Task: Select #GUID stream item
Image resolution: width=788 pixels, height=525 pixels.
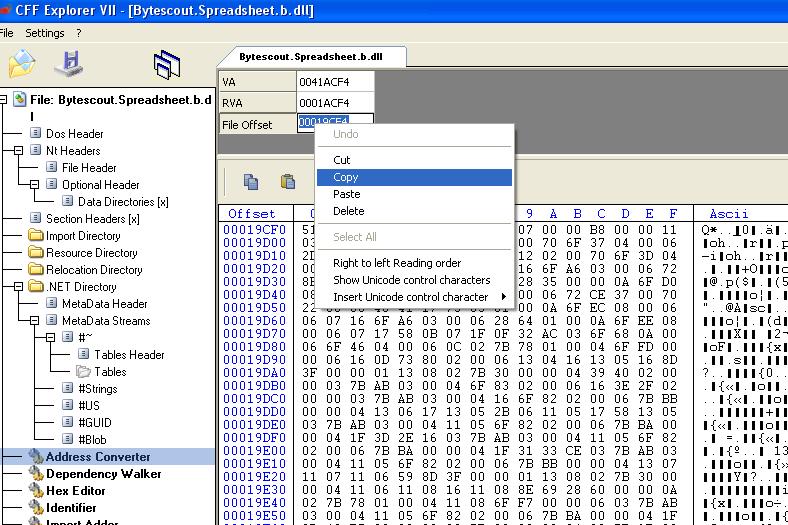Action: point(94,423)
